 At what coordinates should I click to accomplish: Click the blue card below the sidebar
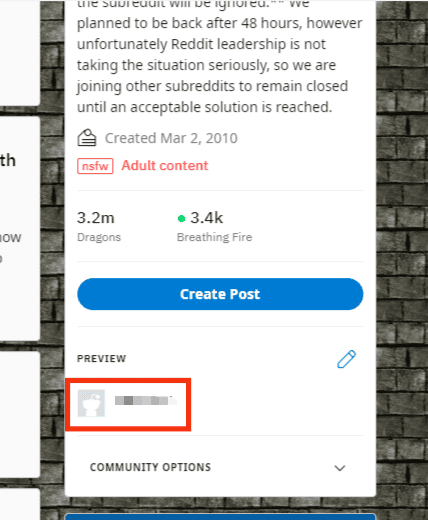[220, 517]
